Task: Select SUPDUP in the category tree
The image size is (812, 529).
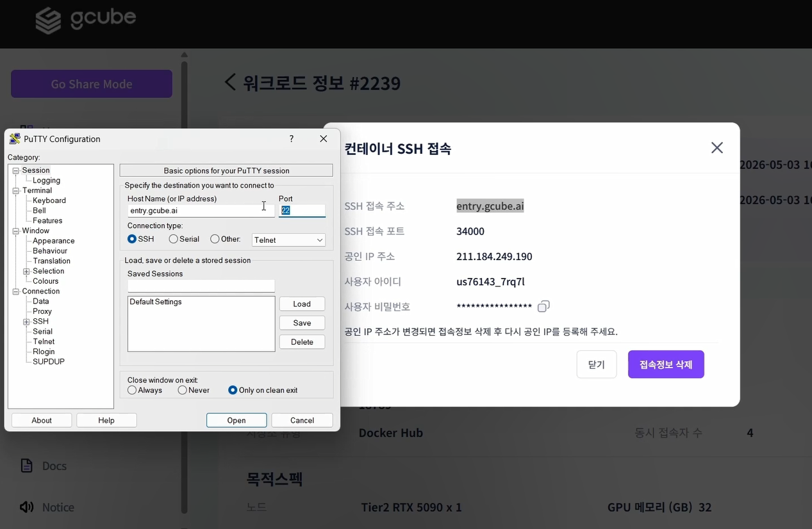Action: [x=49, y=362]
